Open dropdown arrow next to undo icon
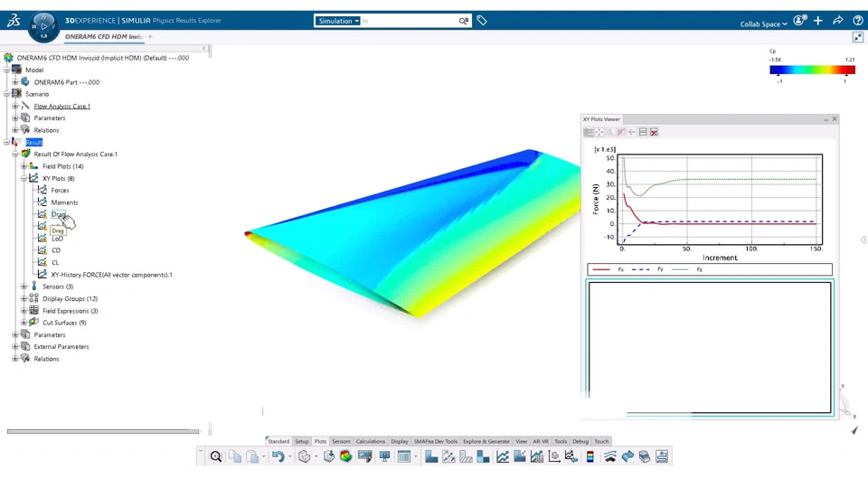The height and width of the screenshot is (488, 868). click(x=289, y=456)
